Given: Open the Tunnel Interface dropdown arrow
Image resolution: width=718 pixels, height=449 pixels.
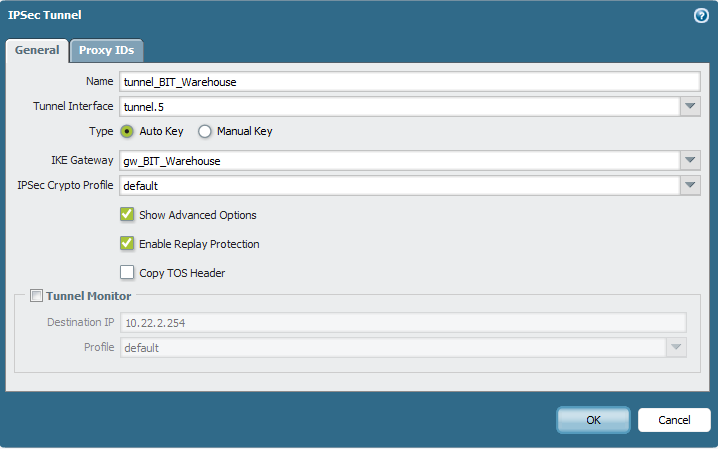Looking at the screenshot, I should coord(690,106).
